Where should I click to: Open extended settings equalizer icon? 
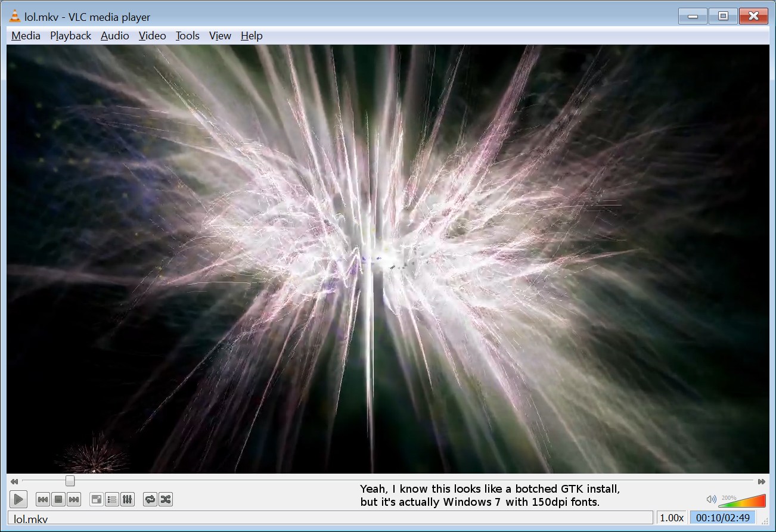click(x=128, y=499)
